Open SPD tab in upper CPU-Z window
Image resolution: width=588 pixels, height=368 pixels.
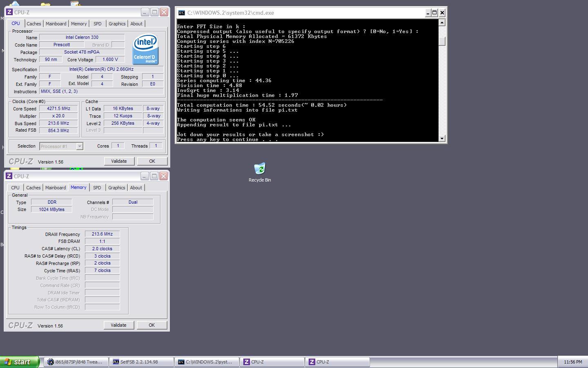98,24
